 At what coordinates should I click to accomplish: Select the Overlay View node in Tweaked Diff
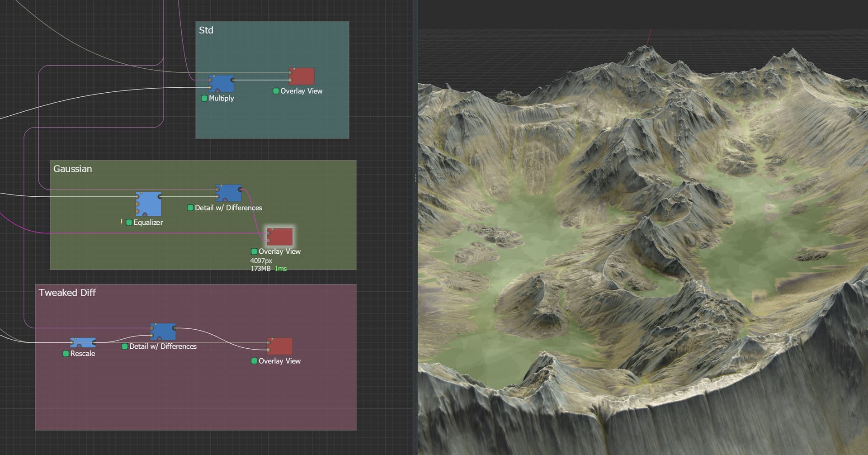(280, 346)
